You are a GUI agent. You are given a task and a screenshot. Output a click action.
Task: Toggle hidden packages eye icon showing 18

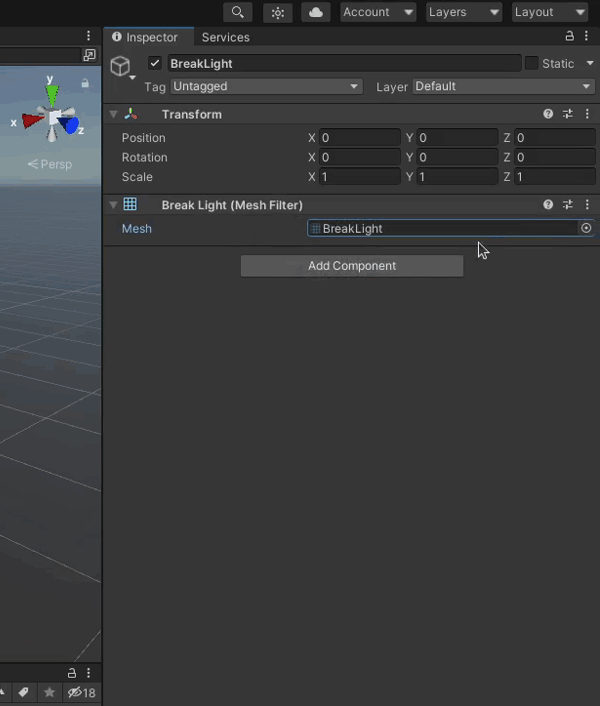pyautogui.click(x=81, y=692)
